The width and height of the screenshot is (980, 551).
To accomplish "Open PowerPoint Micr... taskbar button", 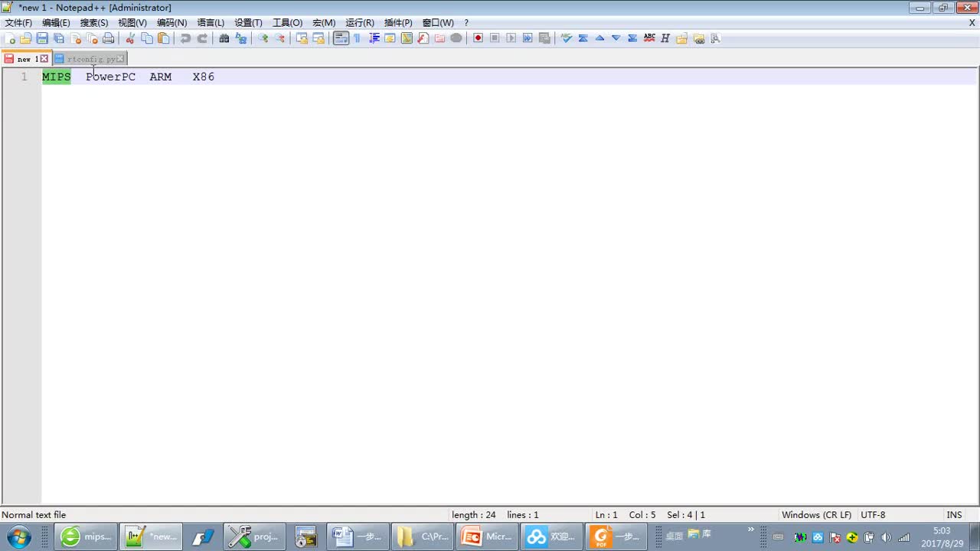I will pyautogui.click(x=487, y=536).
